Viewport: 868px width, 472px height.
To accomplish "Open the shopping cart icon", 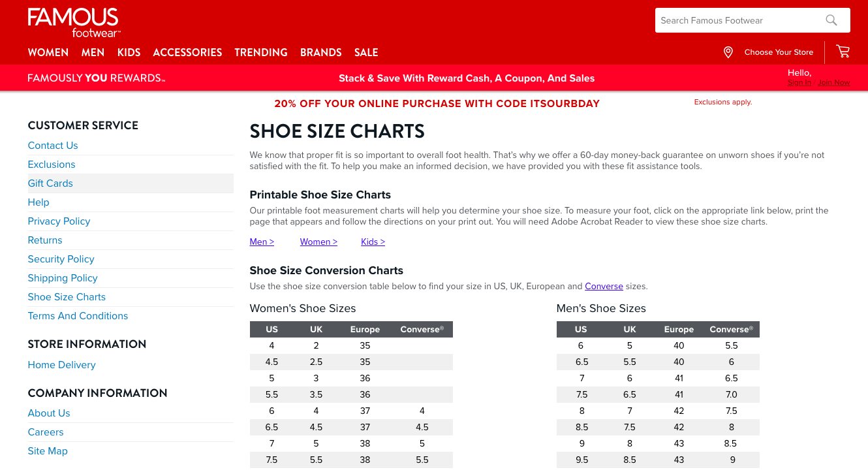I will point(843,52).
